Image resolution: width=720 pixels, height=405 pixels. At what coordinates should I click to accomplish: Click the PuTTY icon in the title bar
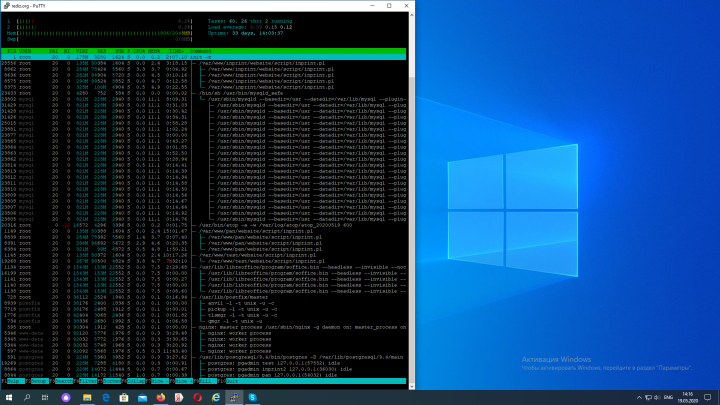click(x=6, y=4)
